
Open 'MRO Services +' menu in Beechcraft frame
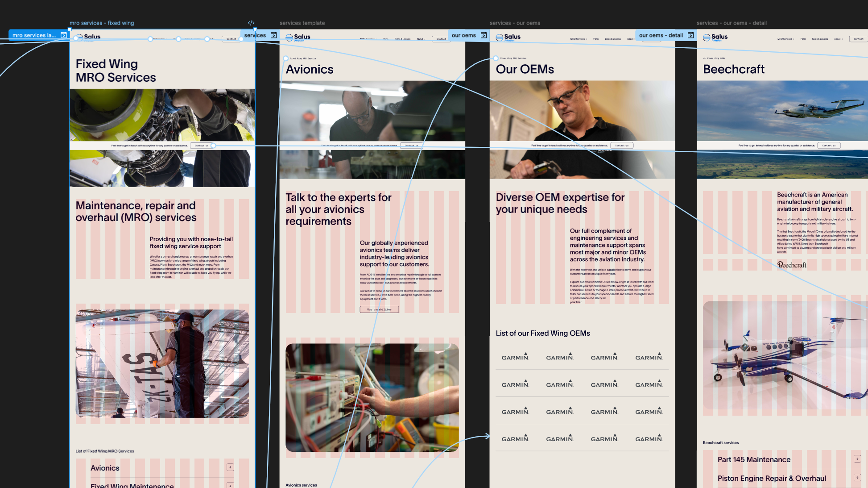click(x=785, y=39)
